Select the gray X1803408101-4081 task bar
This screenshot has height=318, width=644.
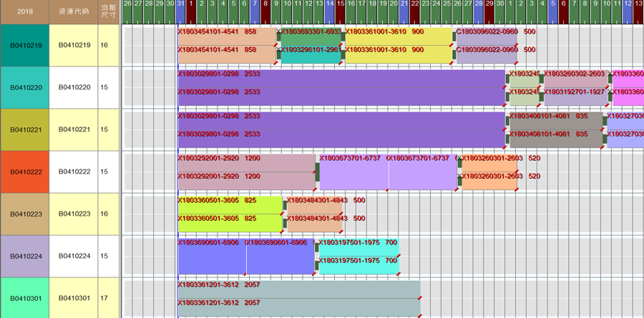555,129
